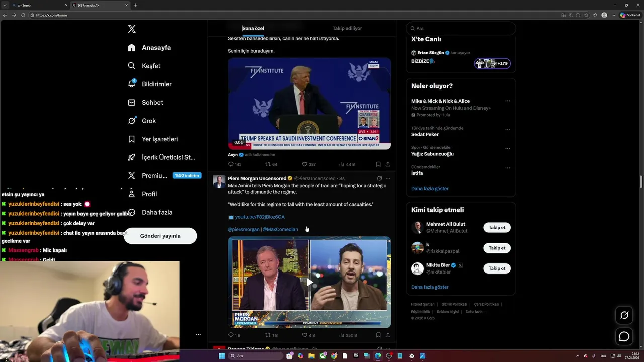Viewport: 644px width, 362px height.
Task: Reply to the Trump video post
Action: 235,164
